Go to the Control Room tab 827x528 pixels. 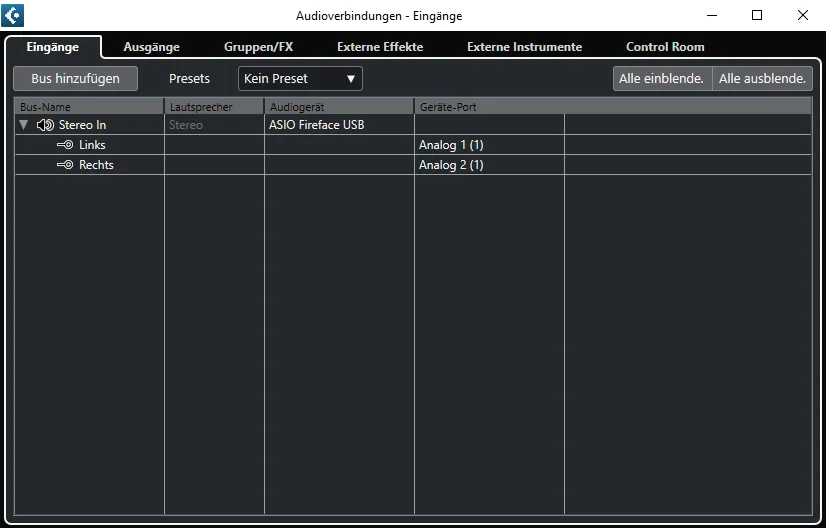coord(665,47)
